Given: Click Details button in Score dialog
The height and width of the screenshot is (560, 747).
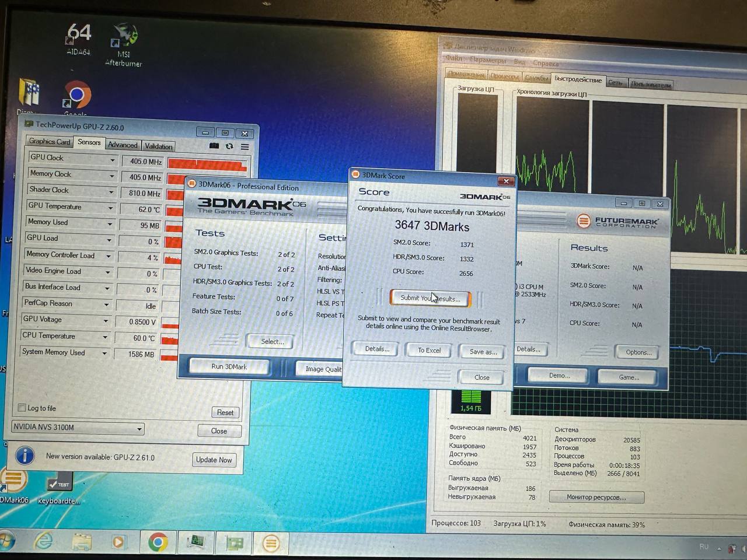Looking at the screenshot, I should (377, 349).
